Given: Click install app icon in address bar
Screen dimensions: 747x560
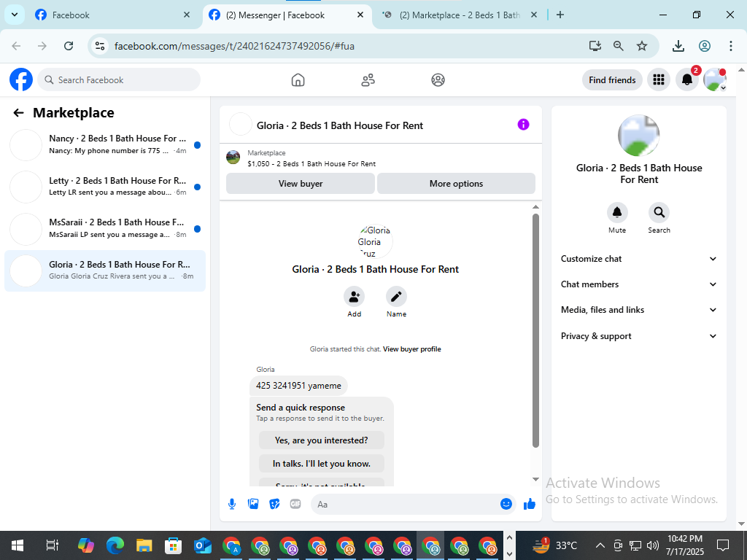Looking at the screenshot, I should point(595,46).
